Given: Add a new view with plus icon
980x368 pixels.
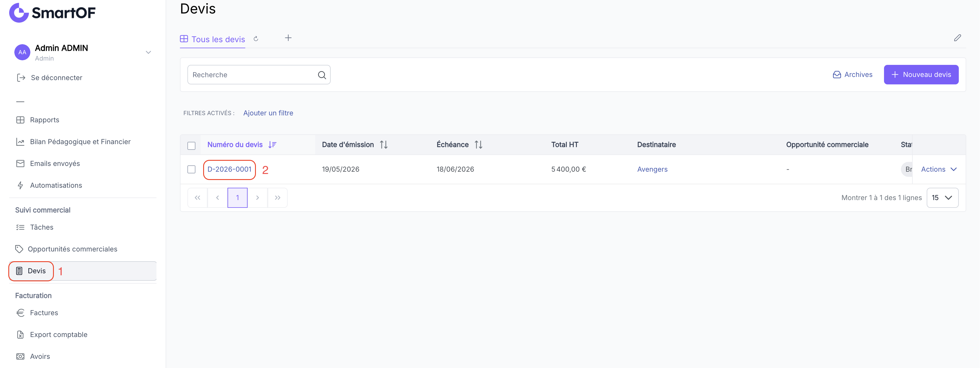Looking at the screenshot, I should (288, 38).
